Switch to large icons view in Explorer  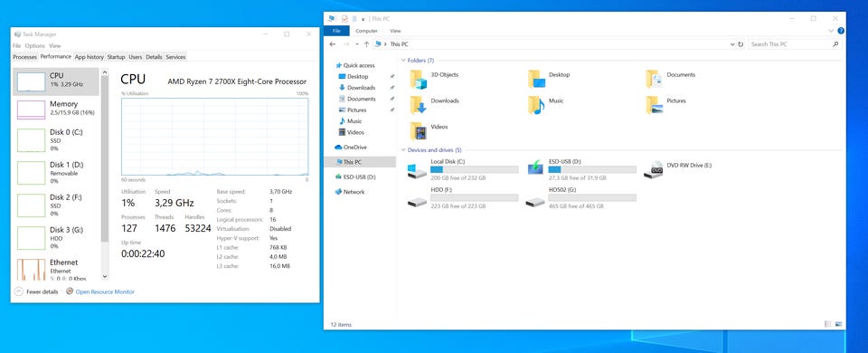(839, 324)
